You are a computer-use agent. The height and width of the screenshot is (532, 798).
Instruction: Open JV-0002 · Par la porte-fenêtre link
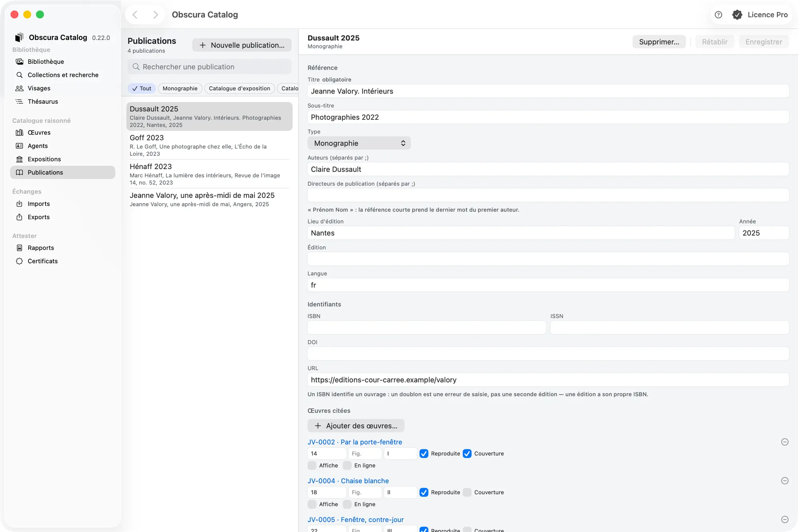(x=355, y=442)
